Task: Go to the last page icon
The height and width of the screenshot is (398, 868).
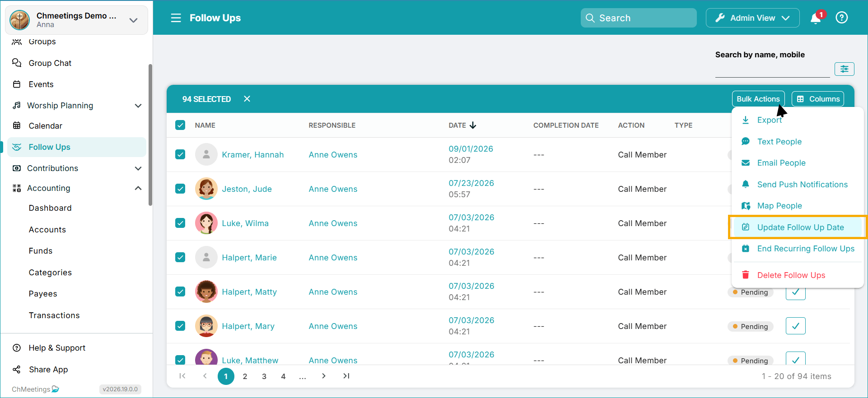Action: [346, 376]
